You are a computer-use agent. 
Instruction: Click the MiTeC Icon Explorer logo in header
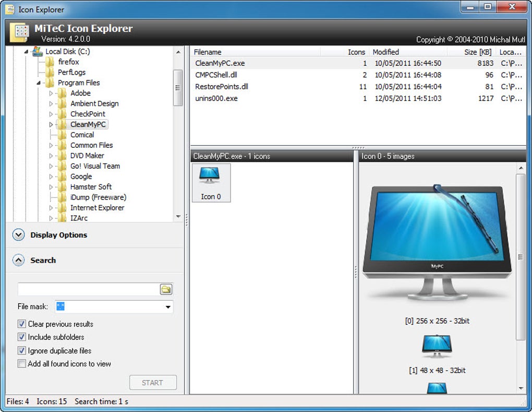(x=20, y=32)
